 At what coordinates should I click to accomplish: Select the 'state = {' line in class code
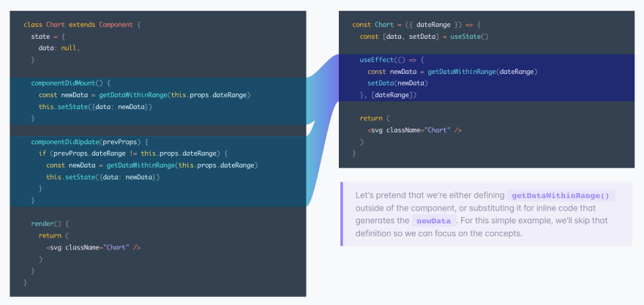48,37
